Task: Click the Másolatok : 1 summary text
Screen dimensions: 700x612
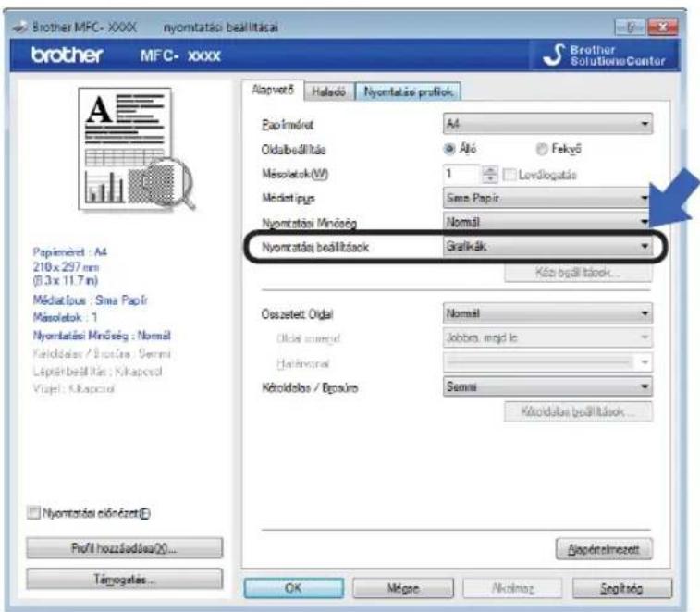Action: [65, 317]
